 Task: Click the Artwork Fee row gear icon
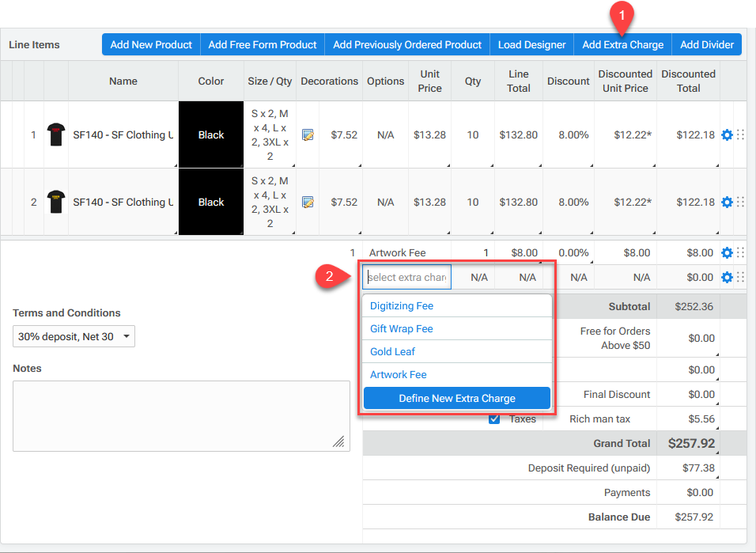[x=727, y=253]
